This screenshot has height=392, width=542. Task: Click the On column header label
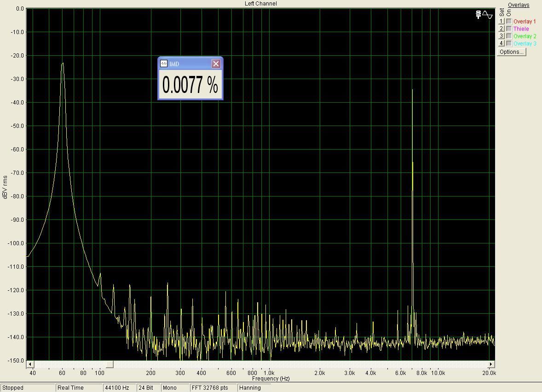509,13
